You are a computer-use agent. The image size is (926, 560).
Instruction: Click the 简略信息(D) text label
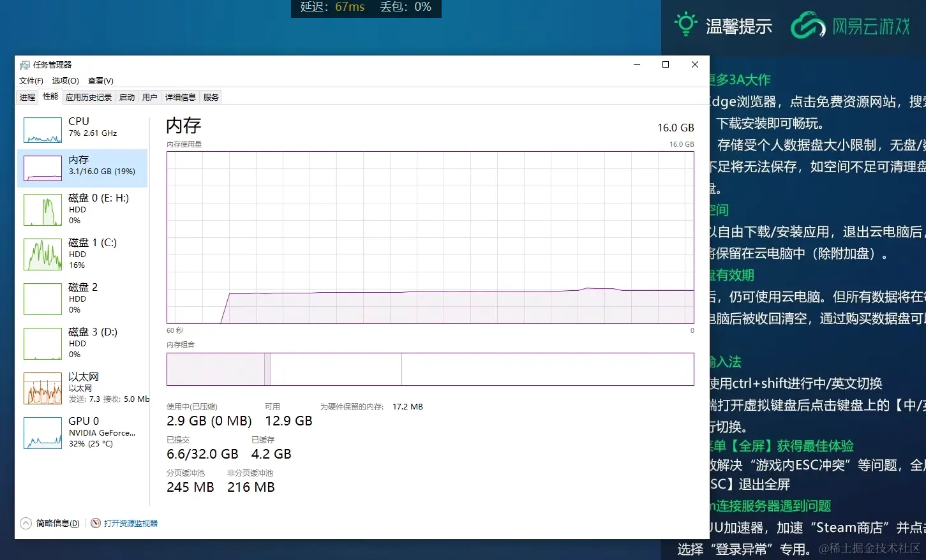pyautogui.click(x=58, y=524)
